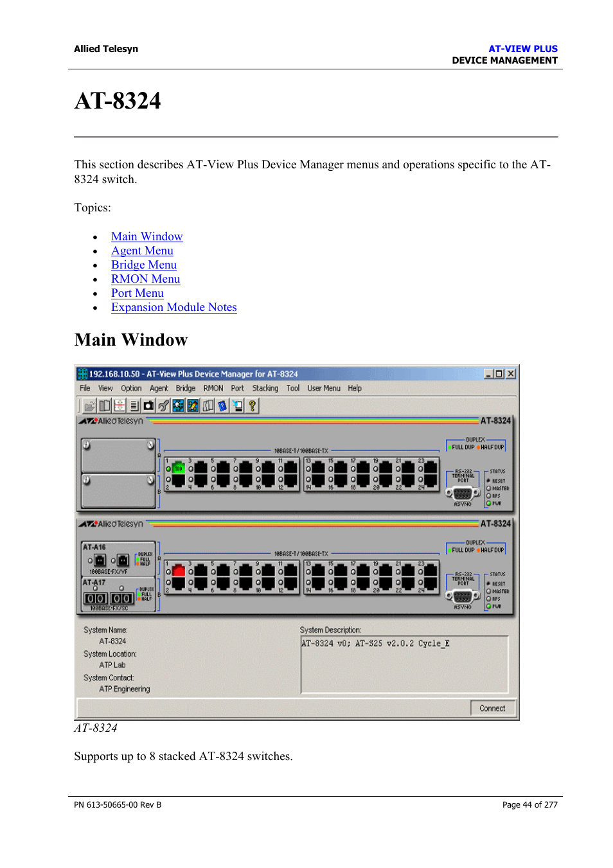Click the top switch RS-232 terminal port

[463, 493]
